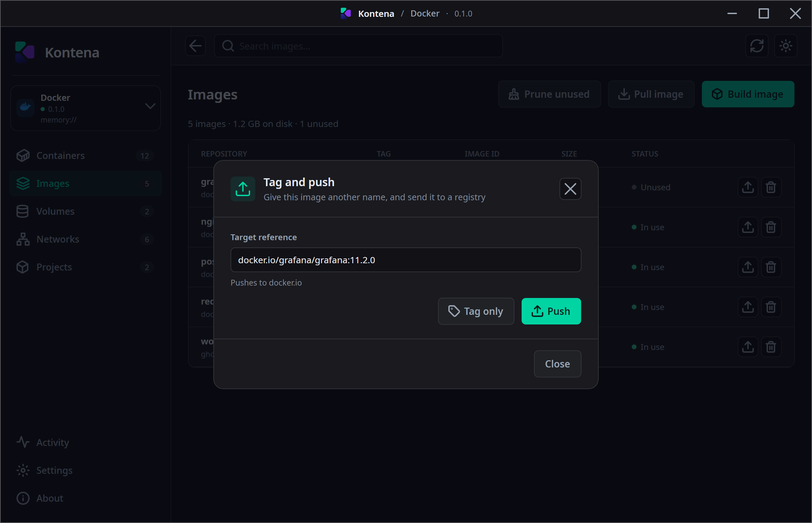Click the refresh icon in top bar
812x523 pixels.
(x=757, y=46)
